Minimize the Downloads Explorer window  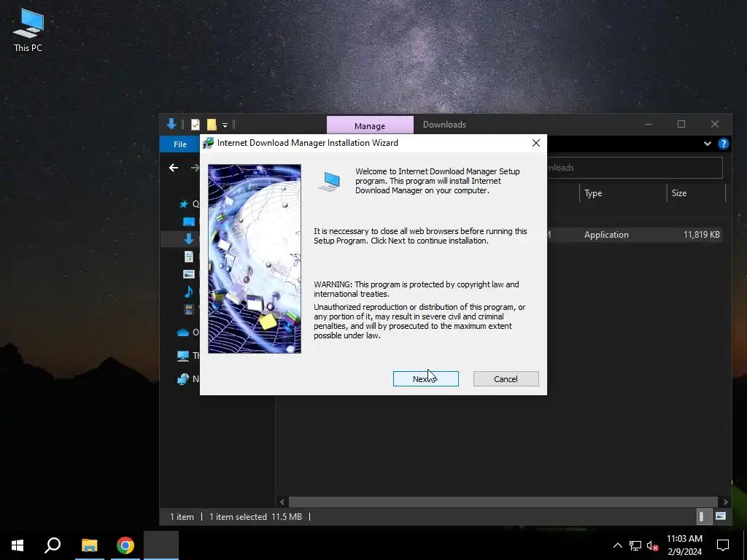pos(649,124)
